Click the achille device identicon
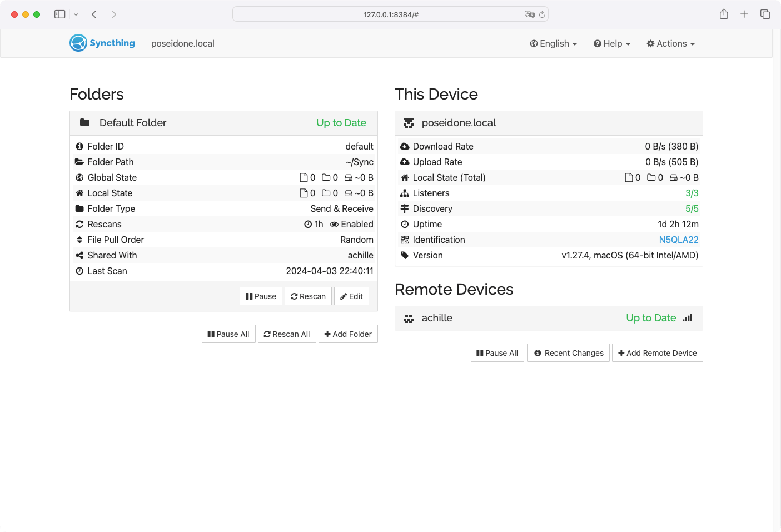The height and width of the screenshot is (532, 781). 409,319
